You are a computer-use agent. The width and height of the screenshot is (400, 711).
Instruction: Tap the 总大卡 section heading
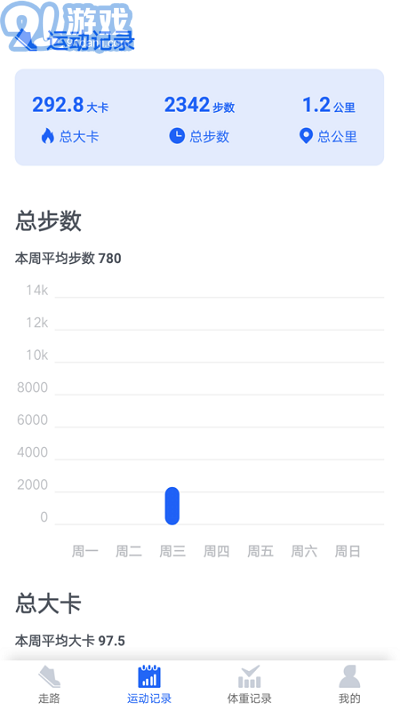[49, 604]
